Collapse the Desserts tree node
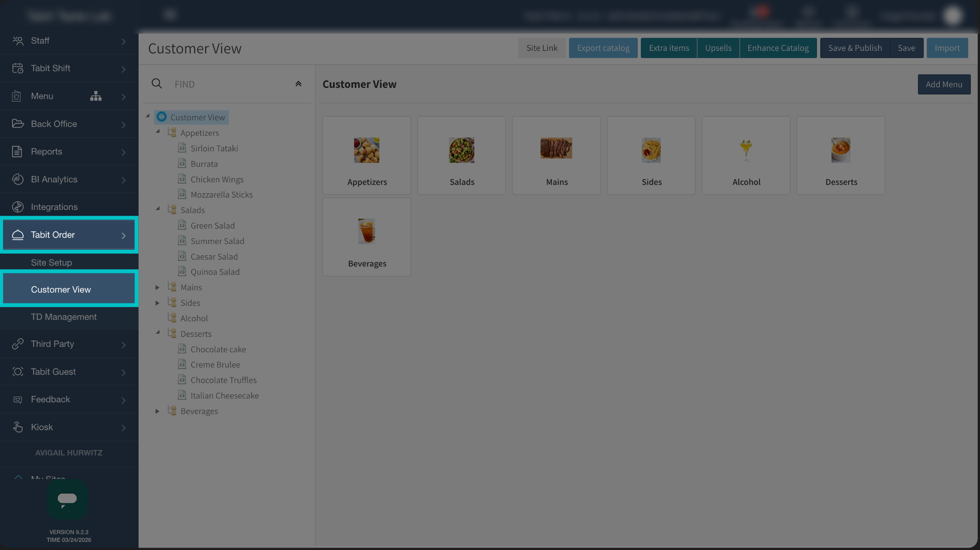980x550 pixels. [x=158, y=333]
